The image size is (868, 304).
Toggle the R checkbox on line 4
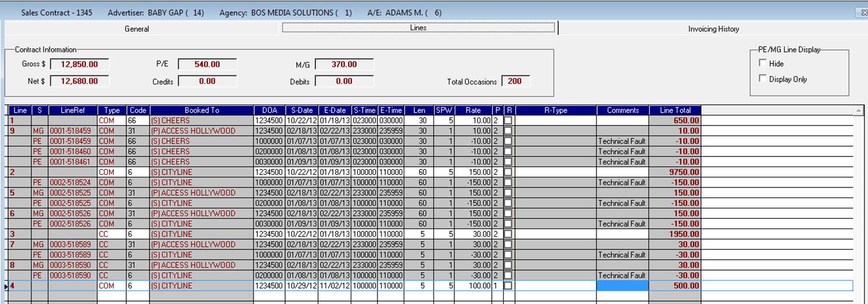pyautogui.click(x=509, y=286)
